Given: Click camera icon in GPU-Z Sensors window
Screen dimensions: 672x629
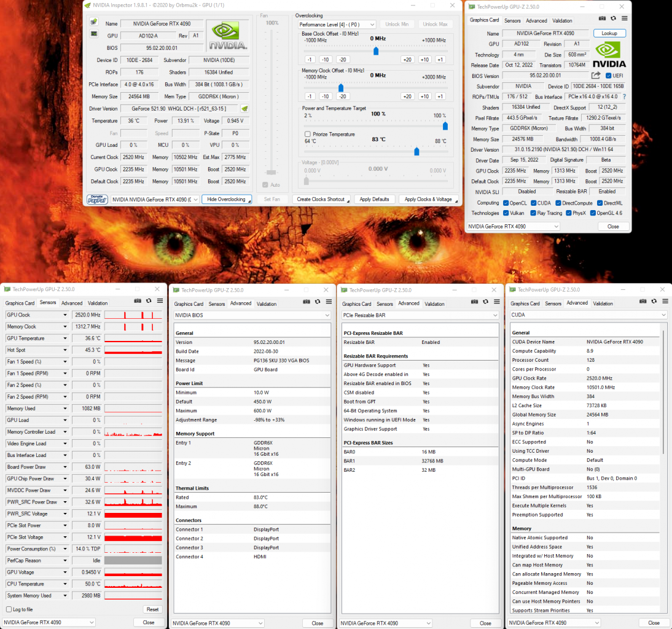Looking at the screenshot, I should (x=138, y=301).
